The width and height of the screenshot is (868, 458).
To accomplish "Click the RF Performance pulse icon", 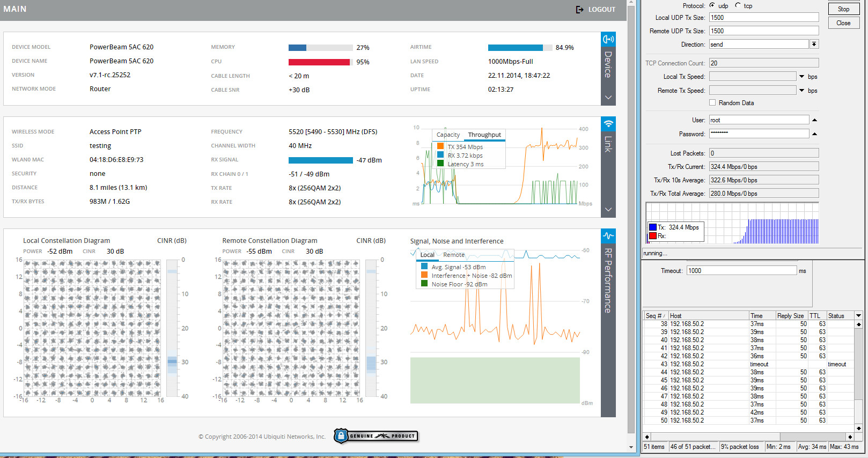I will coord(608,236).
